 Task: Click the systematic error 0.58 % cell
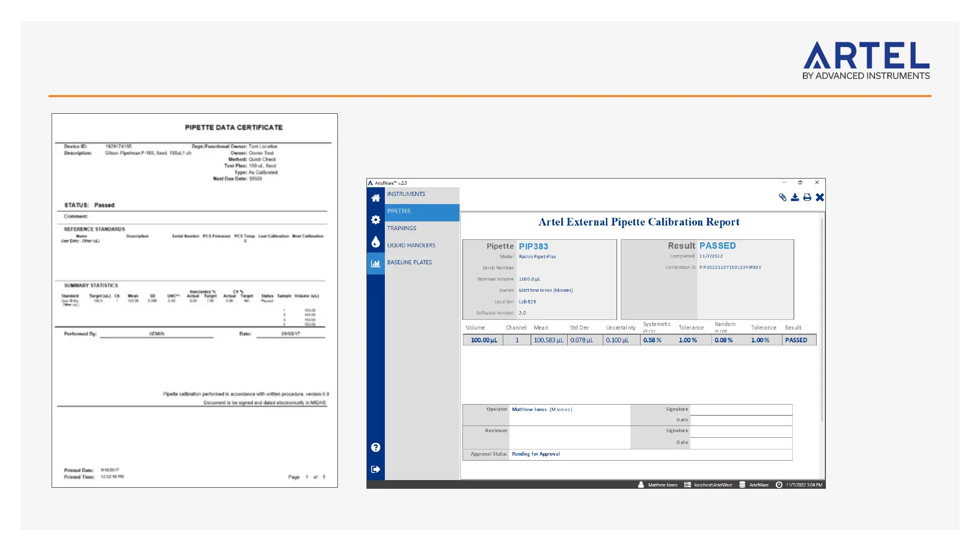[658, 340]
